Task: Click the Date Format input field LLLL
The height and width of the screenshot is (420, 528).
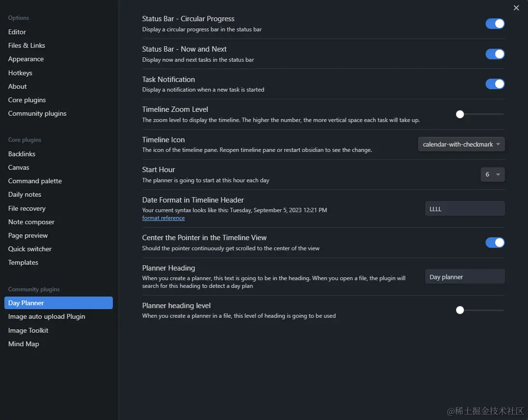Action: tap(465, 209)
